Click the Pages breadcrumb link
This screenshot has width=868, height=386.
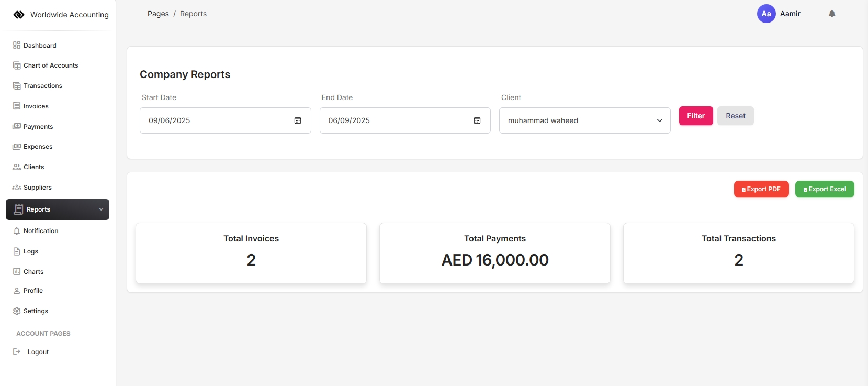coord(158,14)
